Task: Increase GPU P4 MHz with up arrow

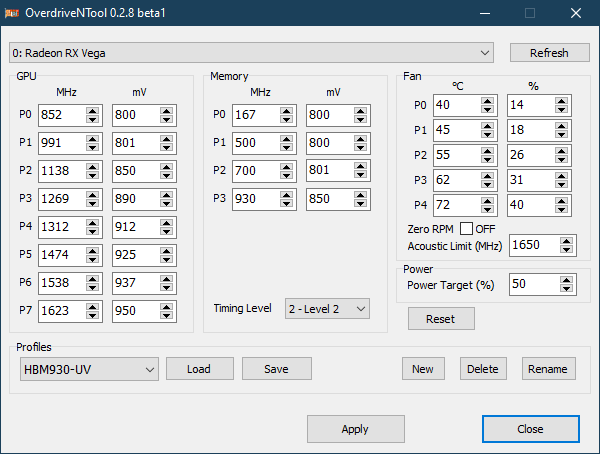Action: click(x=92, y=223)
